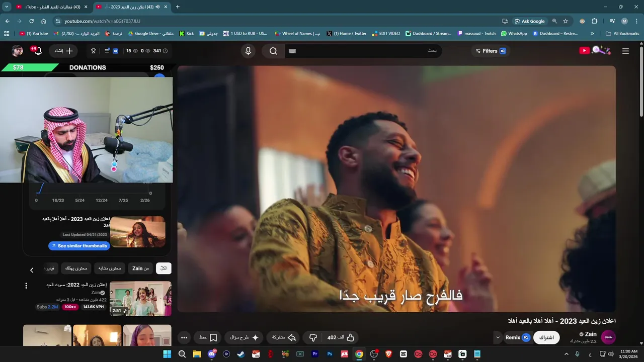
Task: Open options for Zain Eid 2022 video
Action: point(26,286)
